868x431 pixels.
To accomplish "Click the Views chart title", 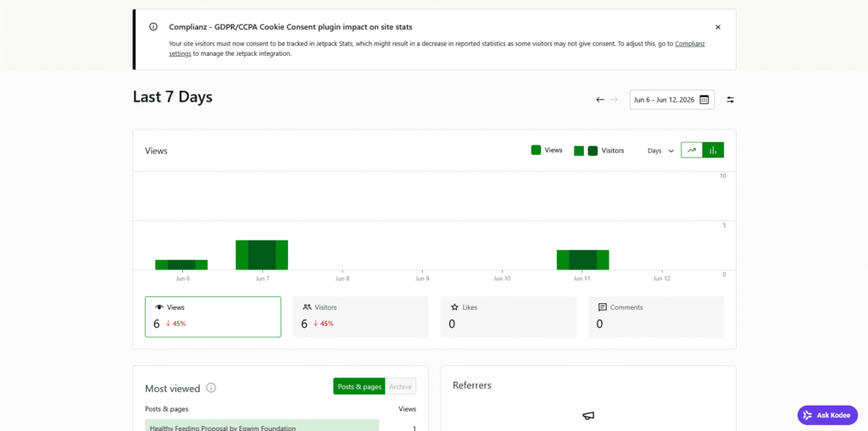I will pyautogui.click(x=156, y=151).
